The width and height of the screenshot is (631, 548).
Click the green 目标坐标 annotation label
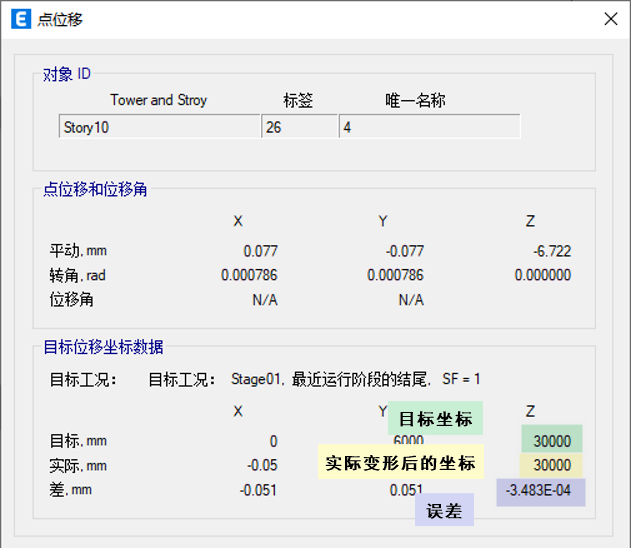coord(435,419)
